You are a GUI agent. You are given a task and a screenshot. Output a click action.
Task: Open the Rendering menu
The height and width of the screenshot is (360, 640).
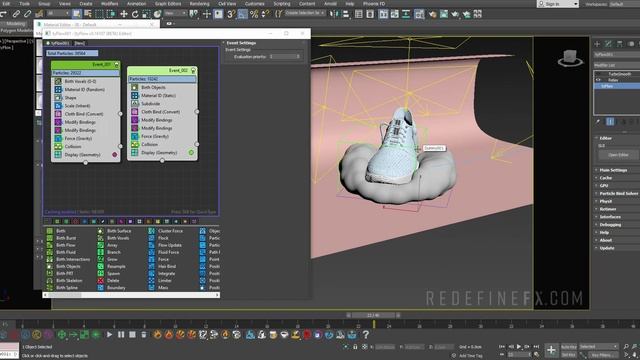tap(199, 4)
